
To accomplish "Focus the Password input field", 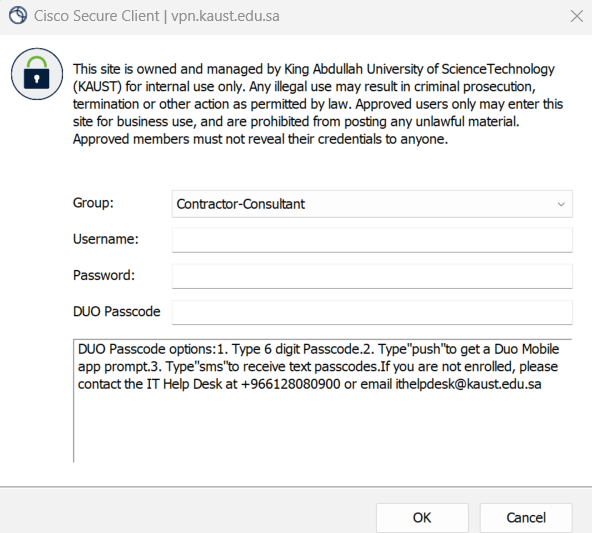I will [372, 276].
